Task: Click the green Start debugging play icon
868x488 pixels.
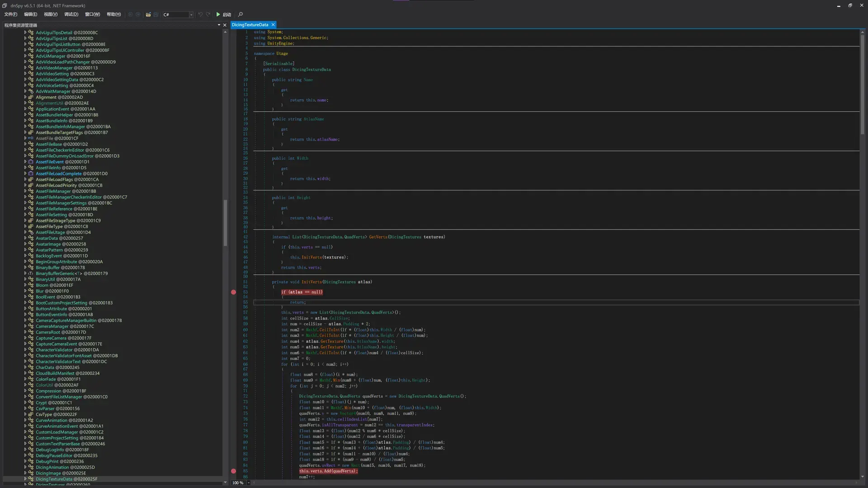Action: click(x=218, y=14)
